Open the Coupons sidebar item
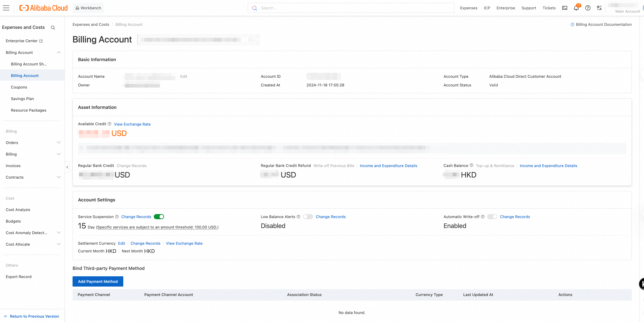The width and height of the screenshot is (644, 322). 19,87
